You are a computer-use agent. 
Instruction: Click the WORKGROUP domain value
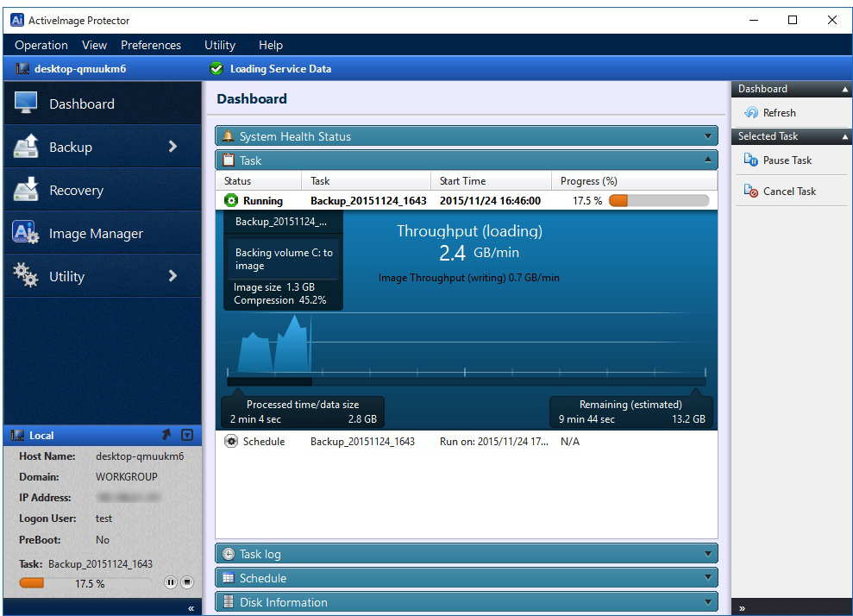pos(126,477)
